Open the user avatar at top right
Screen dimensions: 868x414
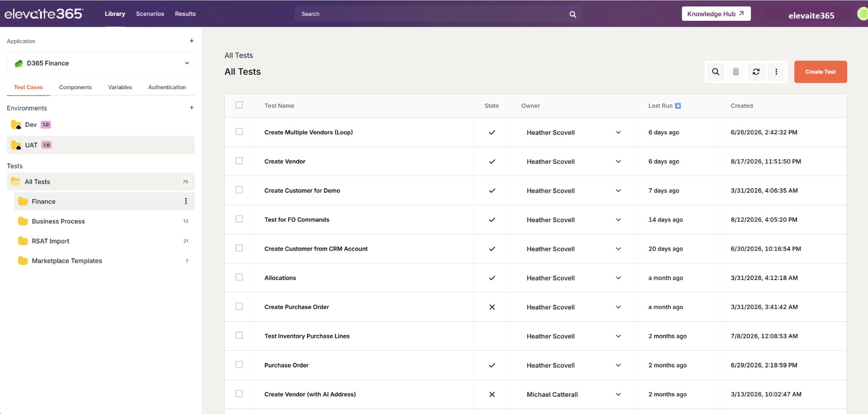point(863,14)
